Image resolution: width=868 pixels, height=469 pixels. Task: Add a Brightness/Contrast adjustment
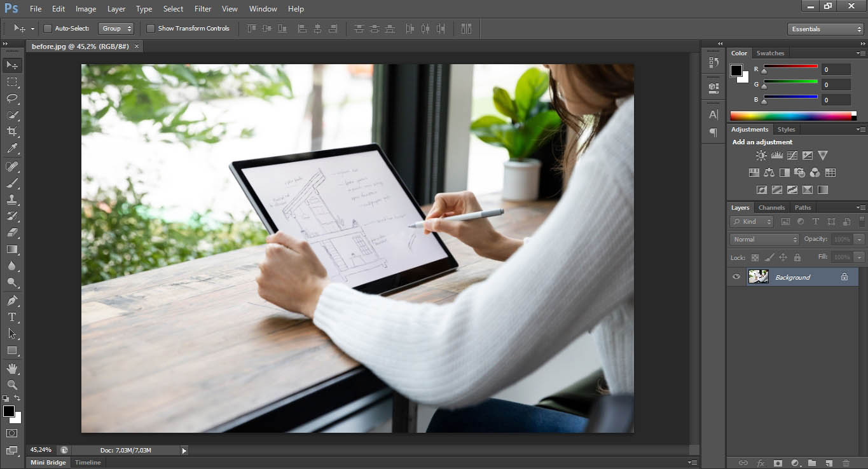point(761,154)
